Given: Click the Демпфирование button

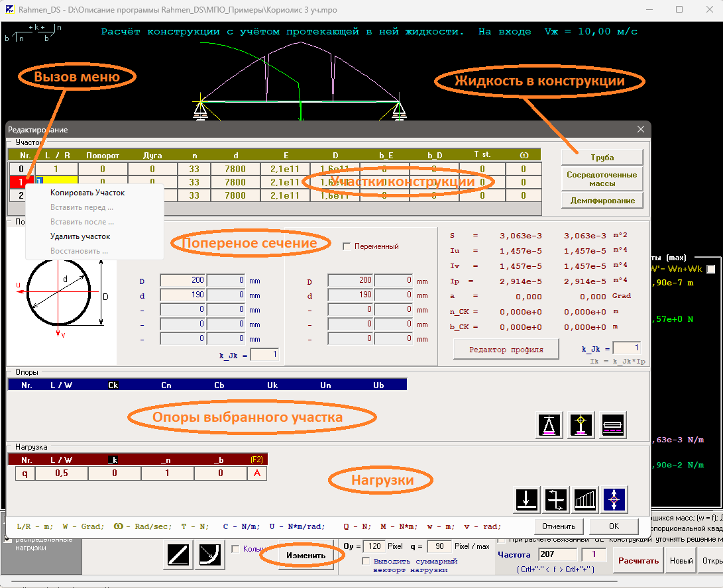Looking at the screenshot, I should (602, 200).
